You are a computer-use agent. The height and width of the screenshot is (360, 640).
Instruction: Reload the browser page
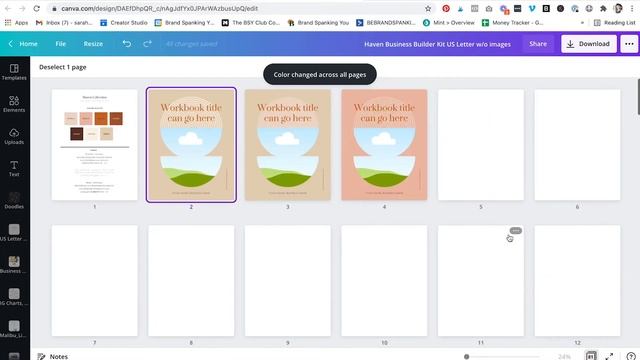[x=36, y=8]
